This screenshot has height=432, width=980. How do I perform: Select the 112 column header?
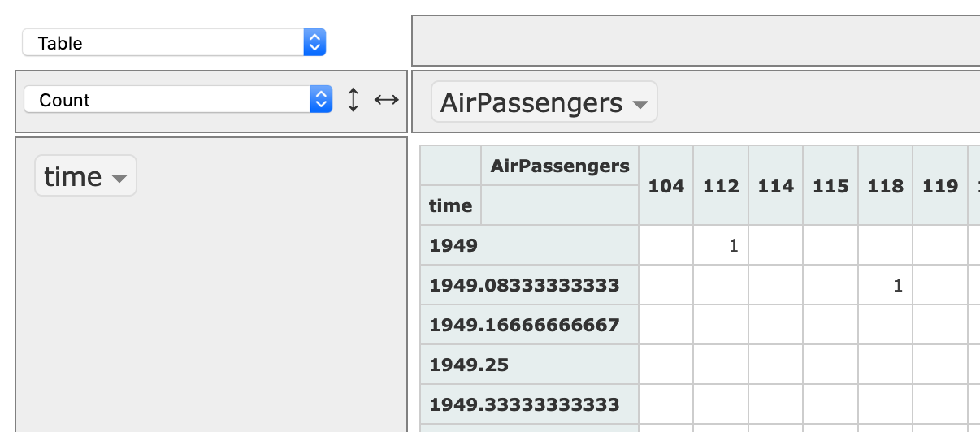pos(721,186)
